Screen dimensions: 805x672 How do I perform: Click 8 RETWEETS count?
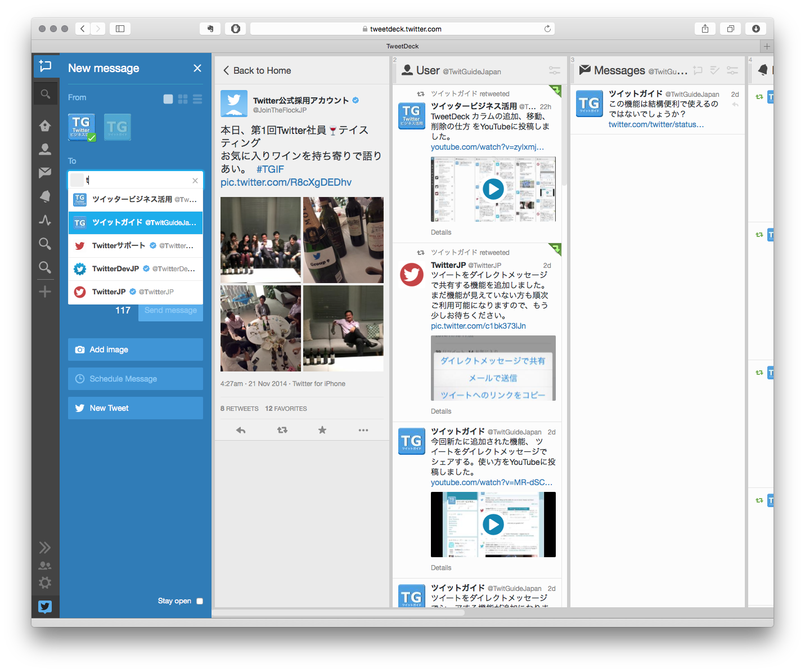(240, 409)
